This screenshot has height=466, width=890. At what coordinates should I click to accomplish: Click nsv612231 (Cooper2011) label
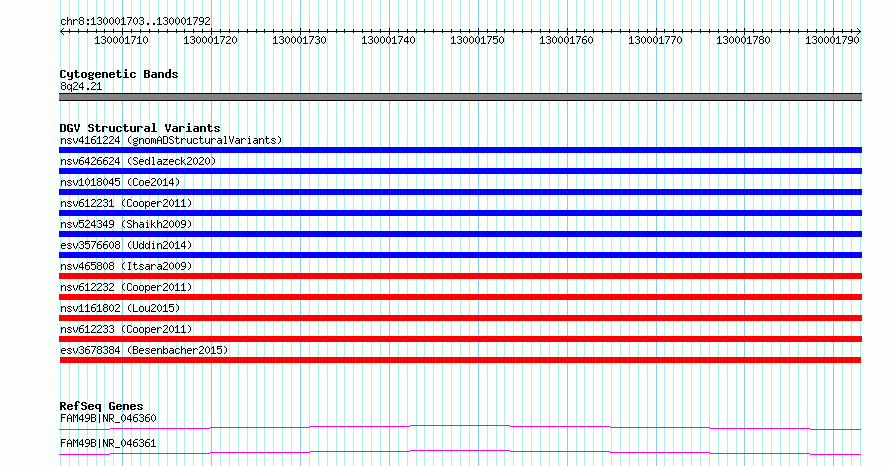click(x=126, y=203)
